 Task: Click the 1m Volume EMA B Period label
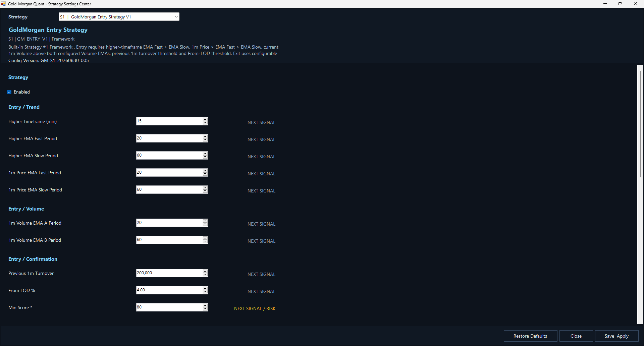click(x=35, y=240)
